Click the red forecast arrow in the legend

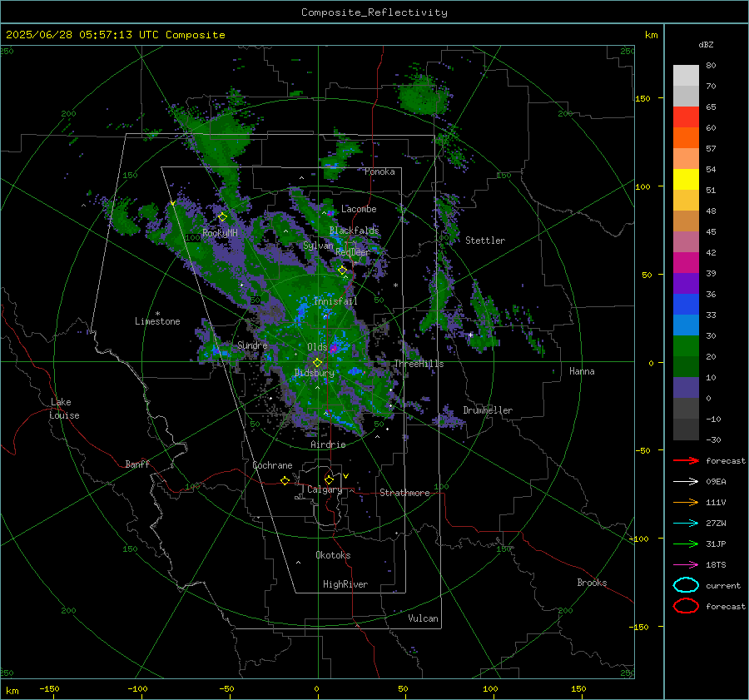pos(686,460)
